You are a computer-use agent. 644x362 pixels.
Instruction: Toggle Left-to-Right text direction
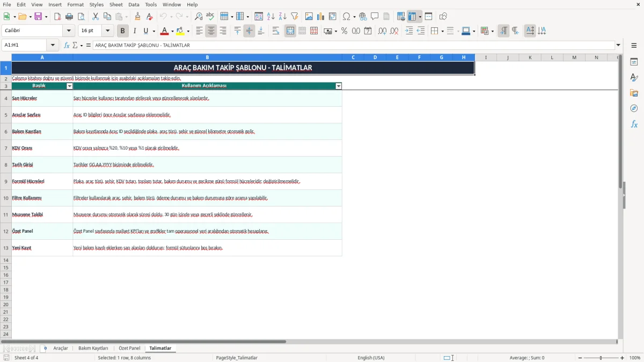[503, 31]
